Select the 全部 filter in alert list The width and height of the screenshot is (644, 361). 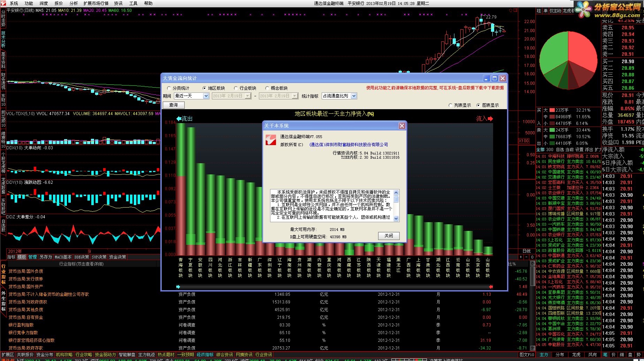click(540, 150)
